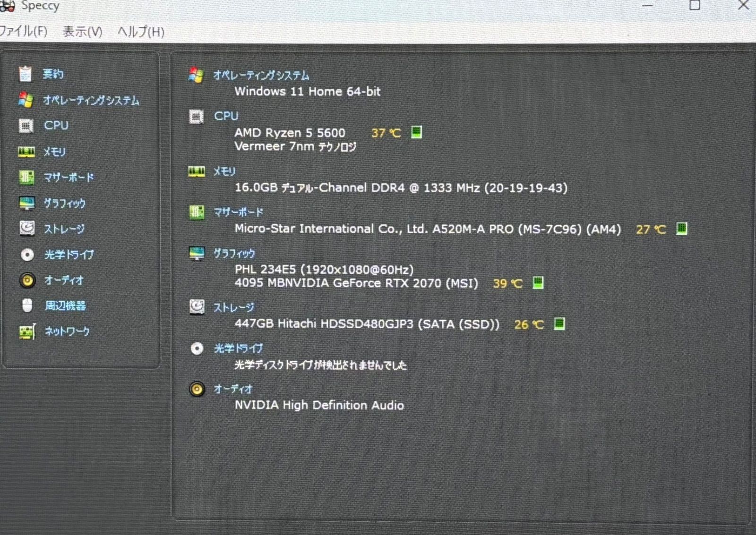Click the 周辺機器 mouse icon in sidebar
The width and height of the screenshot is (756, 535).
tap(27, 306)
